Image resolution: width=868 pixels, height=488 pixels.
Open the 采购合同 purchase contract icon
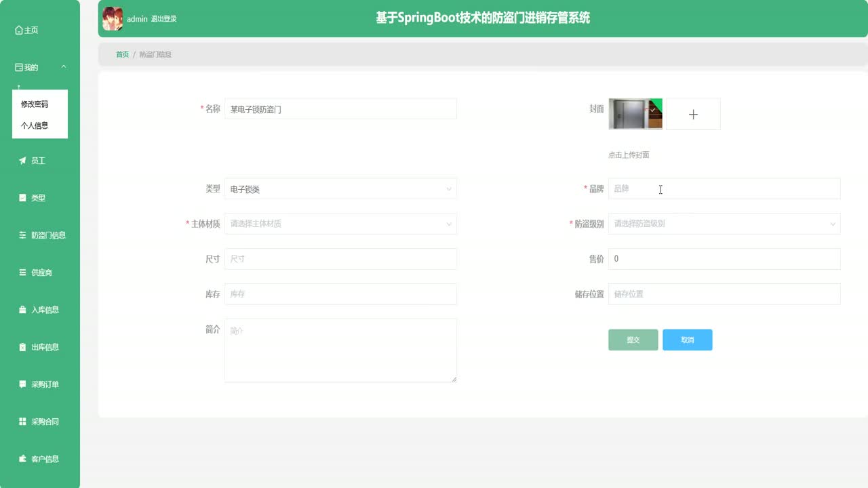pyautogui.click(x=22, y=421)
